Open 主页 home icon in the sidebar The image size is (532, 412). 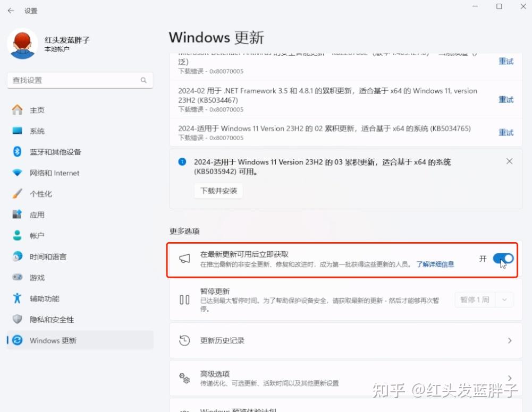point(17,110)
